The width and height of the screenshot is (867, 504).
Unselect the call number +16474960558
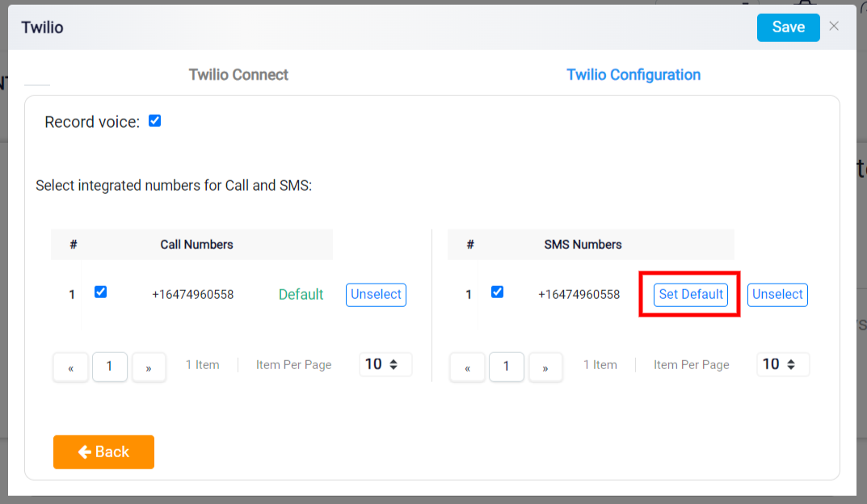tap(376, 295)
